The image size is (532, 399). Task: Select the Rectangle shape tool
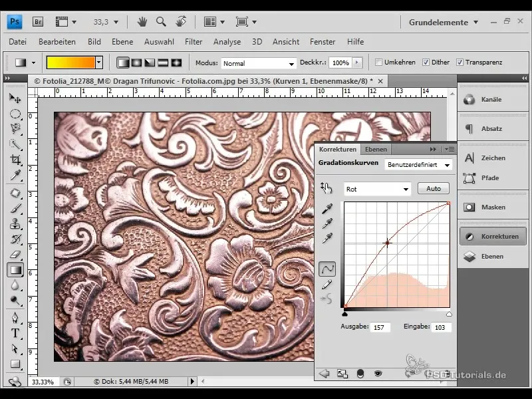click(15, 364)
